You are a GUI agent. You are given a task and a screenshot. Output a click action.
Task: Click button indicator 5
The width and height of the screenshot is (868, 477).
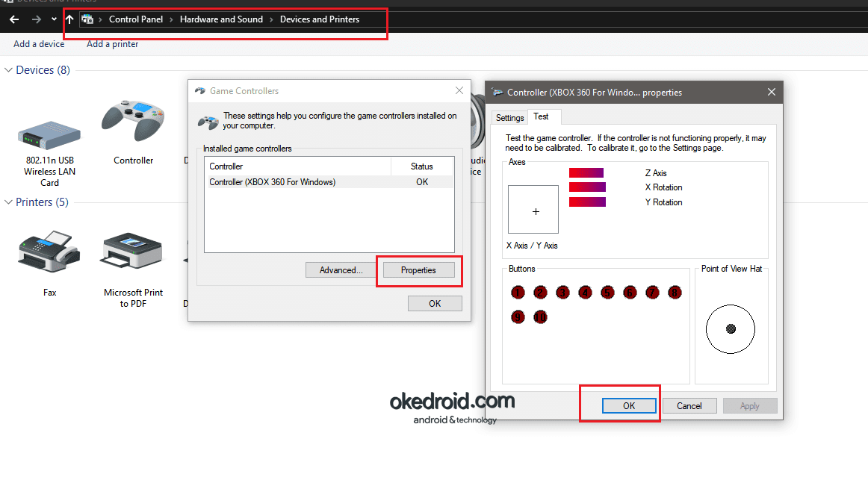pyautogui.click(x=607, y=292)
